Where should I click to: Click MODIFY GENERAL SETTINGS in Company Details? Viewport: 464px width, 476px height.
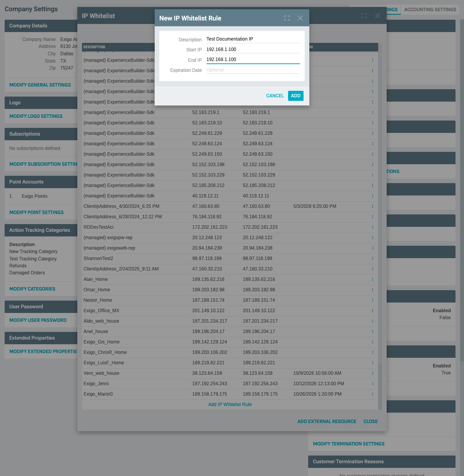40,85
